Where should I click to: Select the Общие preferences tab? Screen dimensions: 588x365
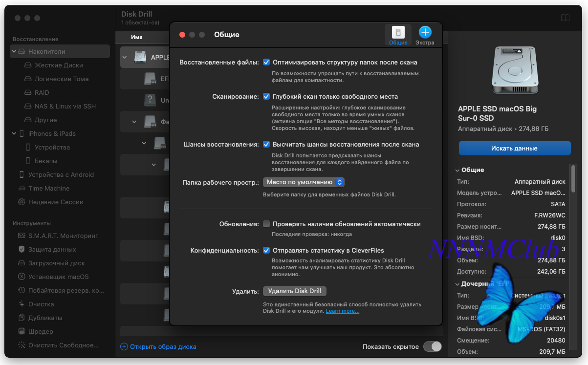pyautogui.click(x=398, y=36)
